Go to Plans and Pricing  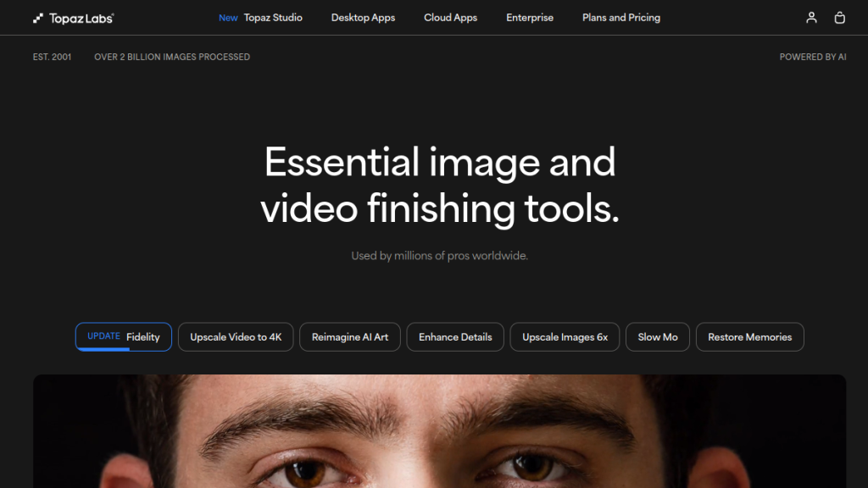coord(620,18)
